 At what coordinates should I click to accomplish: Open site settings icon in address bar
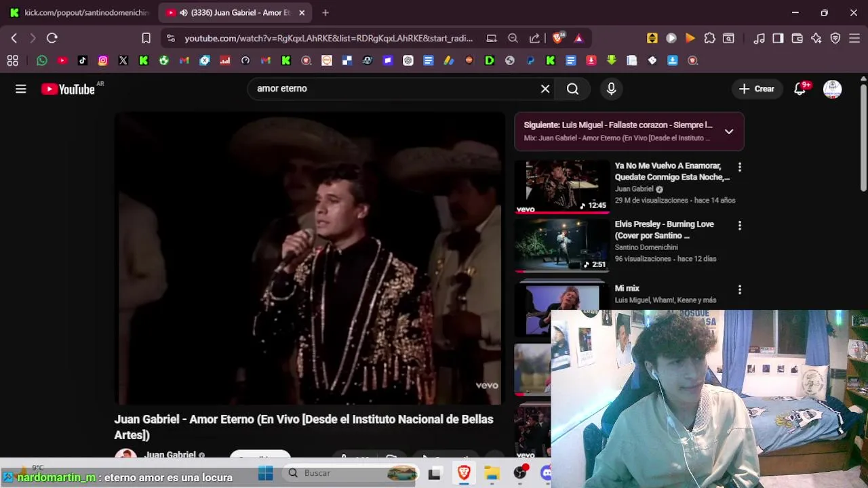pos(171,39)
